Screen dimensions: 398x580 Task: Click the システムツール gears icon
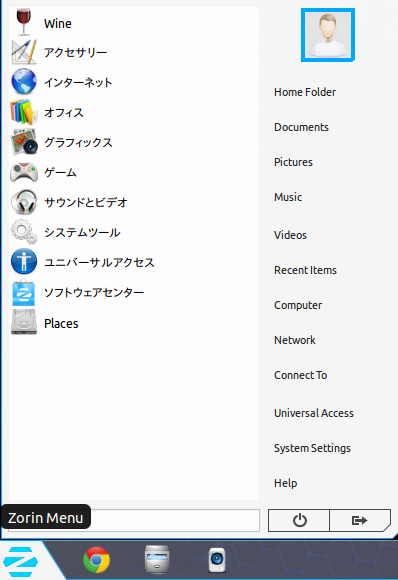tap(24, 232)
